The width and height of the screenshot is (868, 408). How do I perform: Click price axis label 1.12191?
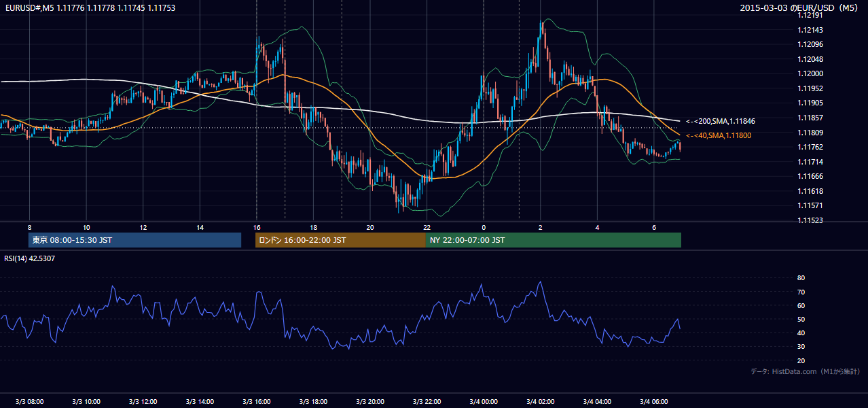(x=811, y=16)
